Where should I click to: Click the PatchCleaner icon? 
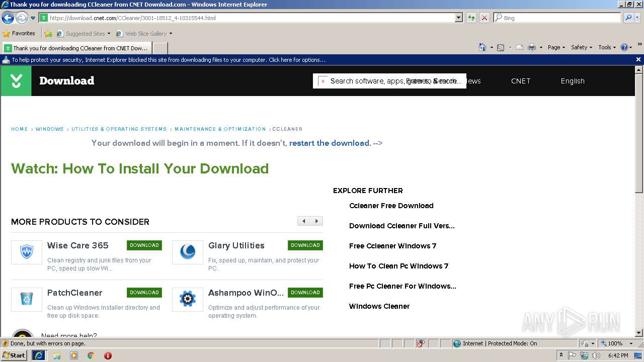pyautogui.click(x=27, y=299)
